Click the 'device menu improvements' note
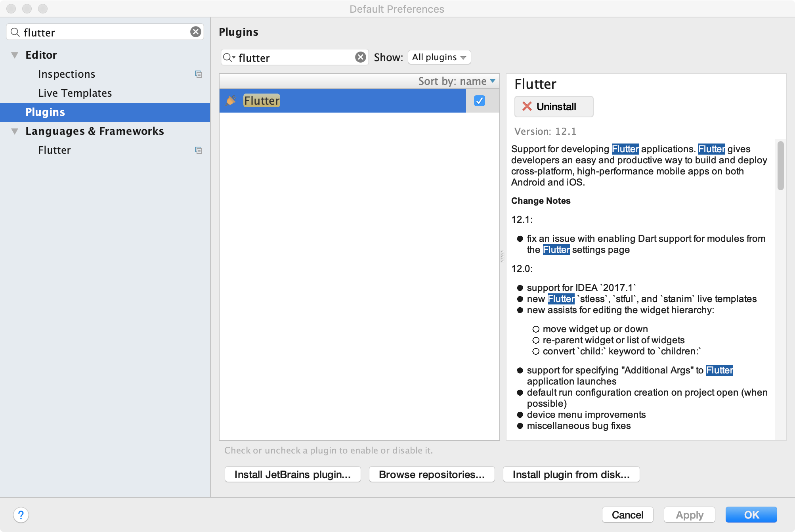 pos(586,415)
